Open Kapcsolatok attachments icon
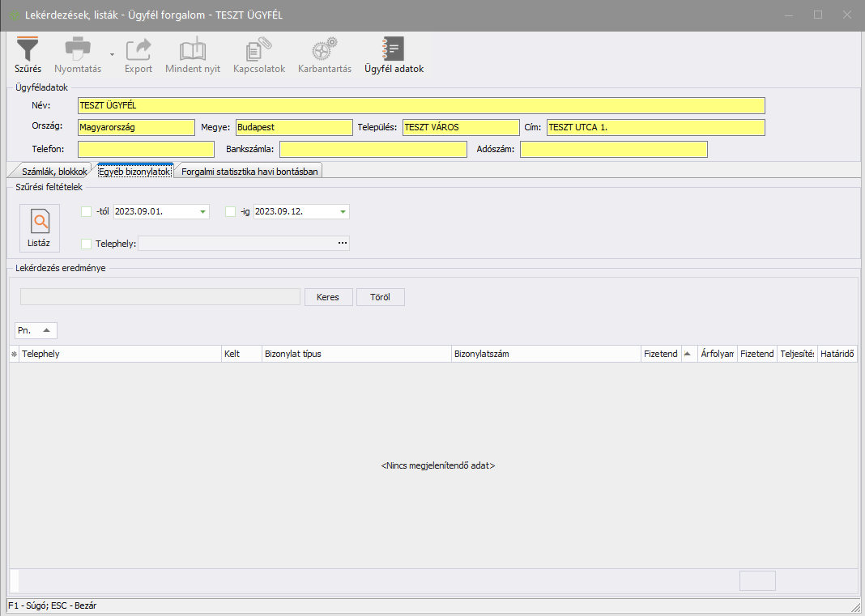This screenshot has width=865, height=616. (259, 50)
